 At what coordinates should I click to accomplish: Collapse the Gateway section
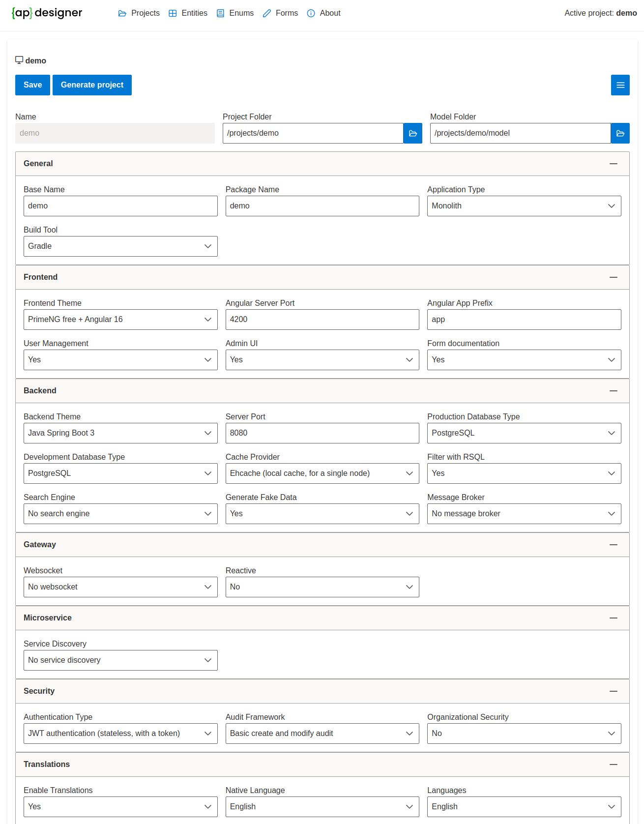[613, 545]
